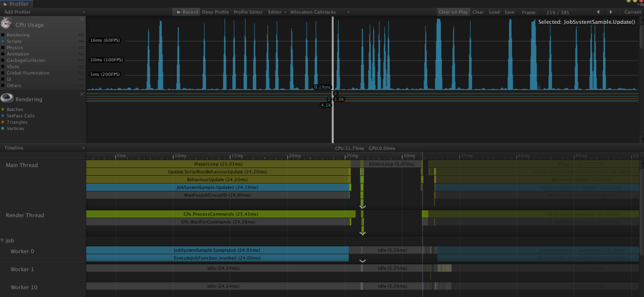This screenshot has height=297, width=644.
Task: Toggle Rendering category in CPU chart
Action: 3,35
